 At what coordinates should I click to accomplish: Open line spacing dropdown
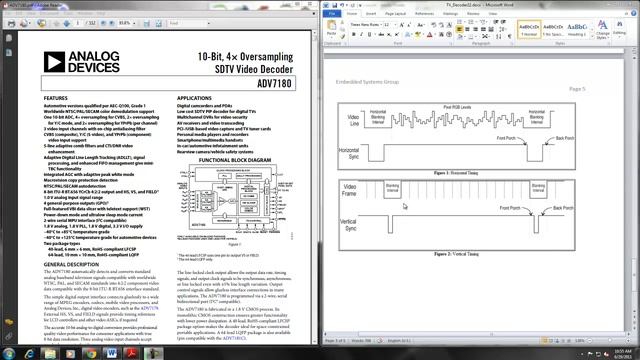(x=502, y=29)
